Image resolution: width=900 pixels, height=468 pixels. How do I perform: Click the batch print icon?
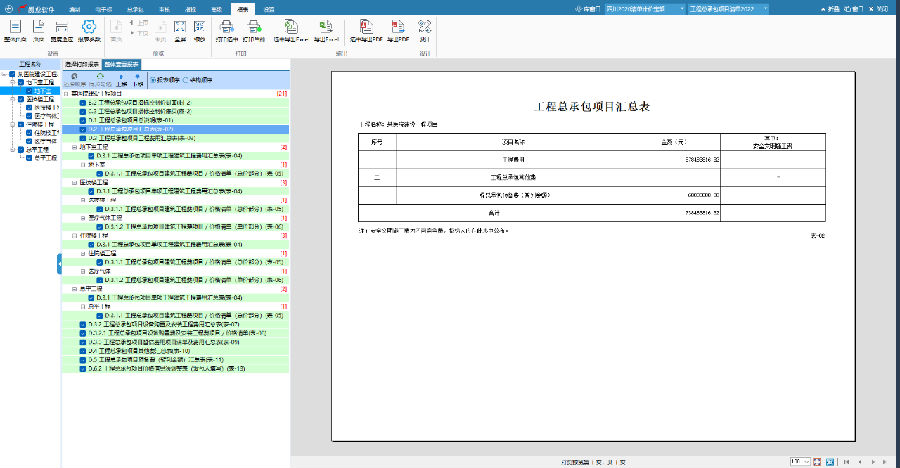254,27
